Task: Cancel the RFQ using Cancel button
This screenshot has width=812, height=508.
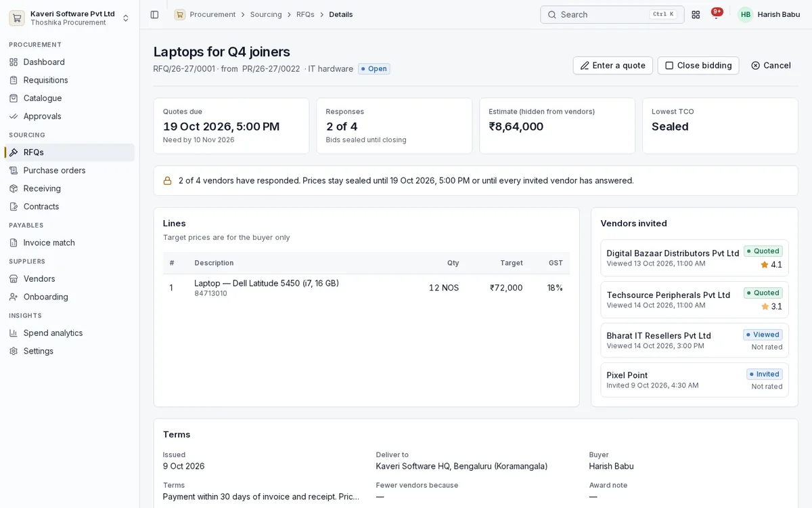Action: 771,66
